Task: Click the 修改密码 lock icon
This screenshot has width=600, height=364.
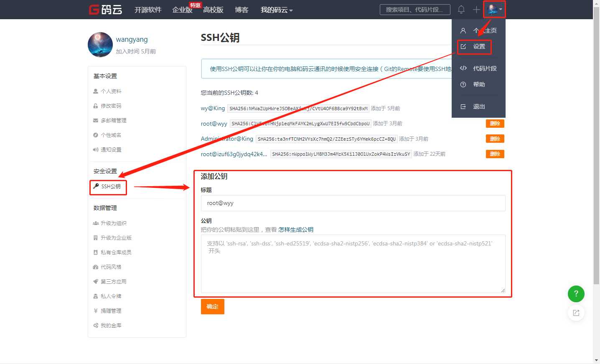Action: (96, 106)
